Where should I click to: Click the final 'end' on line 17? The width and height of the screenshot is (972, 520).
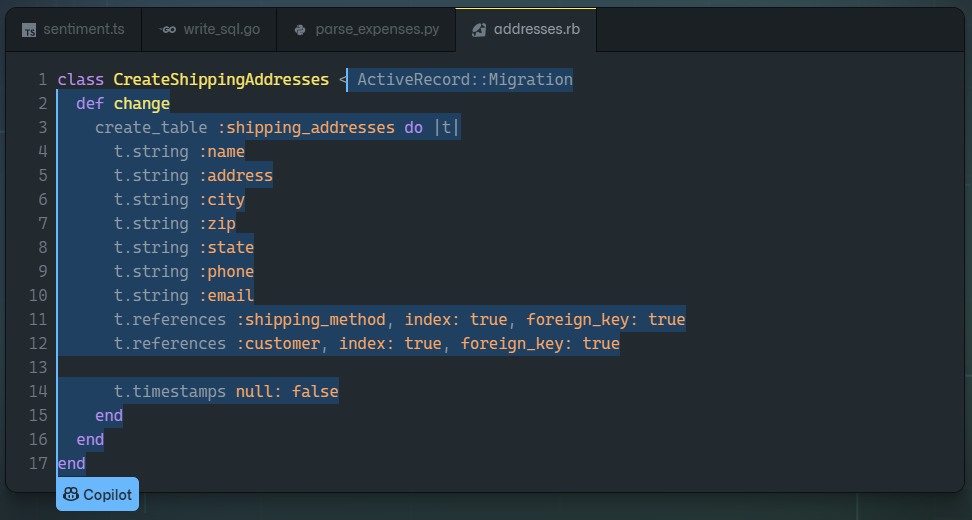(x=71, y=464)
